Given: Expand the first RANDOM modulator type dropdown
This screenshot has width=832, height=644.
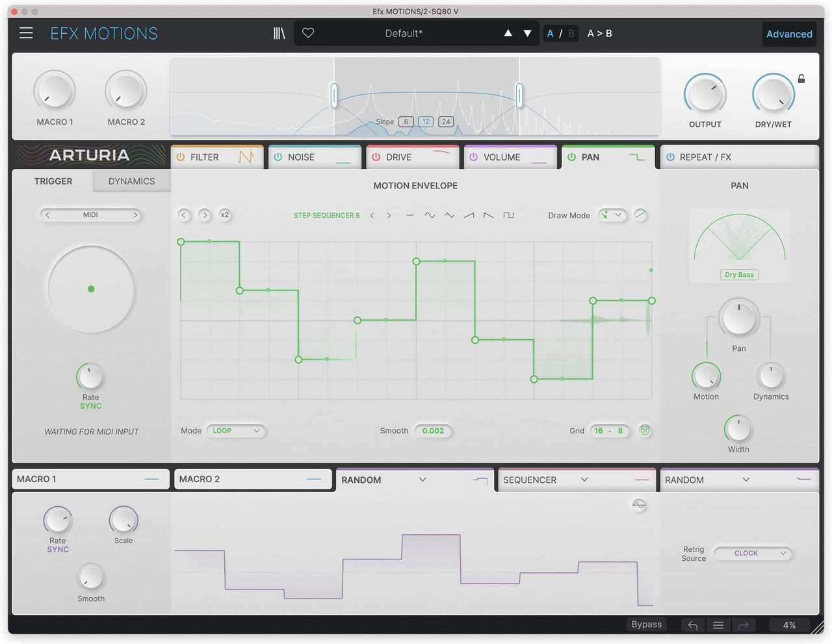Looking at the screenshot, I should (x=422, y=480).
